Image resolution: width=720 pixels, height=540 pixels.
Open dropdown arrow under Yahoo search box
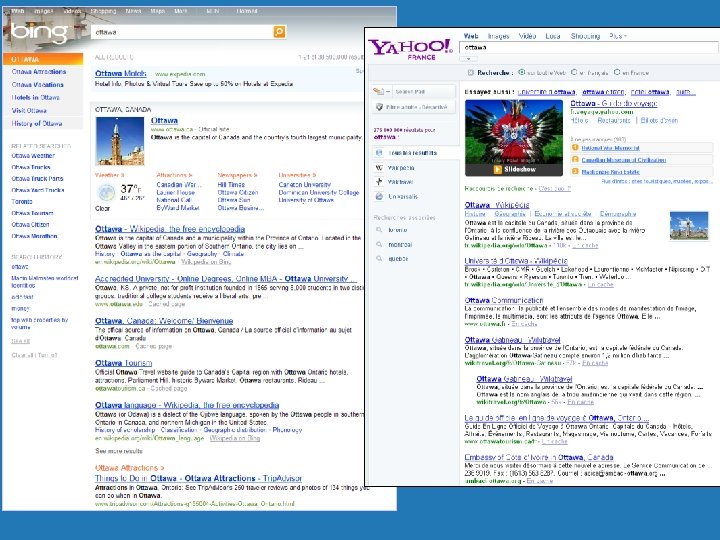(x=468, y=59)
